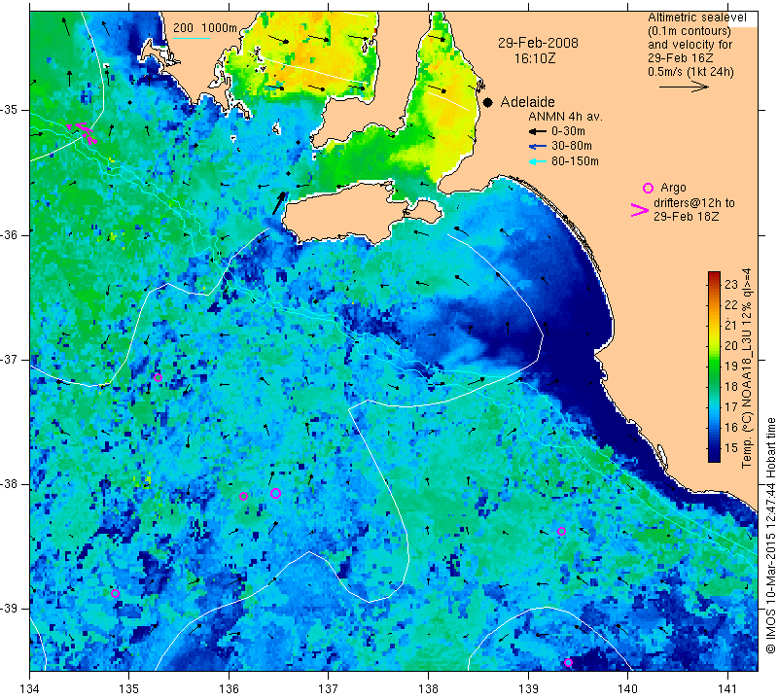Click the 19 value on temperature scale
This screenshot has height=700, width=778.
[x=731, y=367]
